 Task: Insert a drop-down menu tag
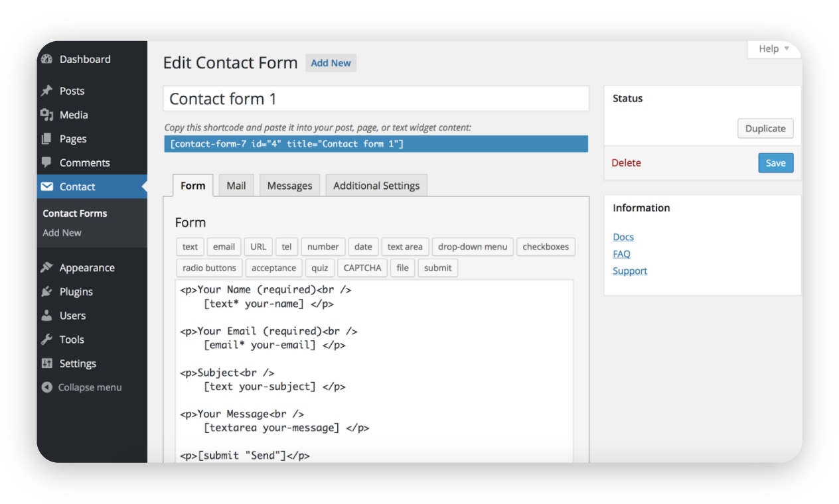(x=472, y=247)
